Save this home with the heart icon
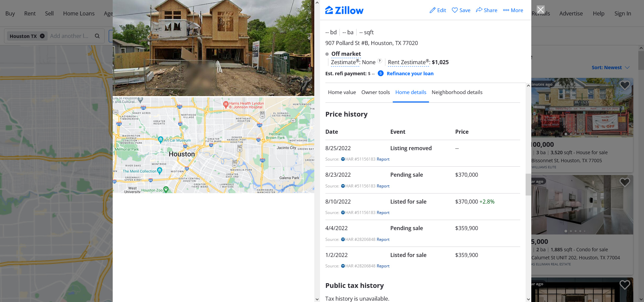The image size is (644, 302). (455, 10)
